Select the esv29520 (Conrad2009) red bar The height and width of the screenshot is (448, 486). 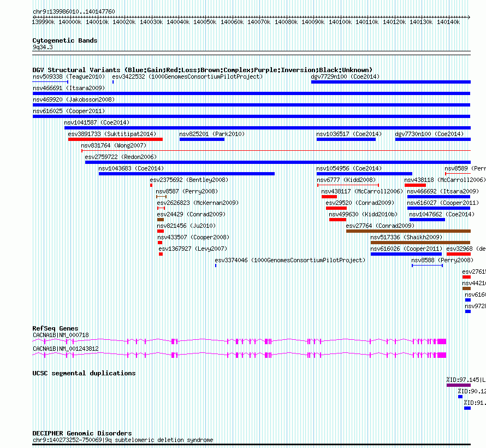(336, 208)
